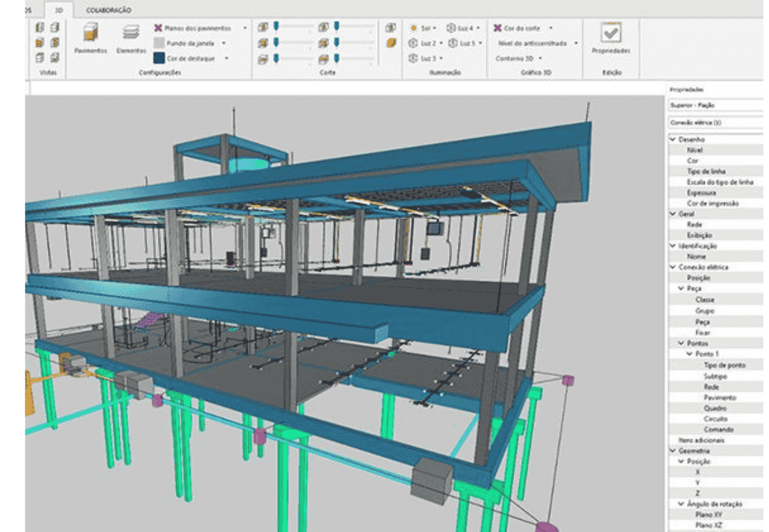Click top-left cut plane icon in Corte
769x532 pixels.
pos(263,27)
